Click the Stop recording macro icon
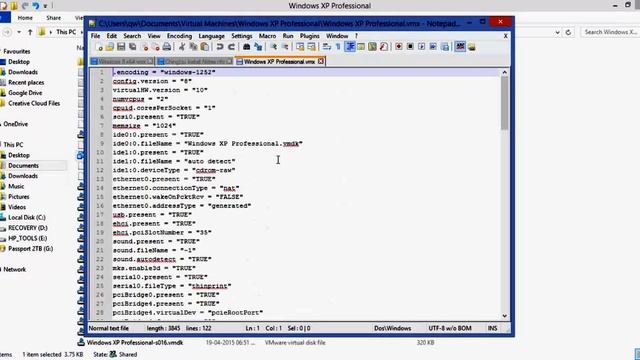Screen dimensions: 640x360 (410, 47)
